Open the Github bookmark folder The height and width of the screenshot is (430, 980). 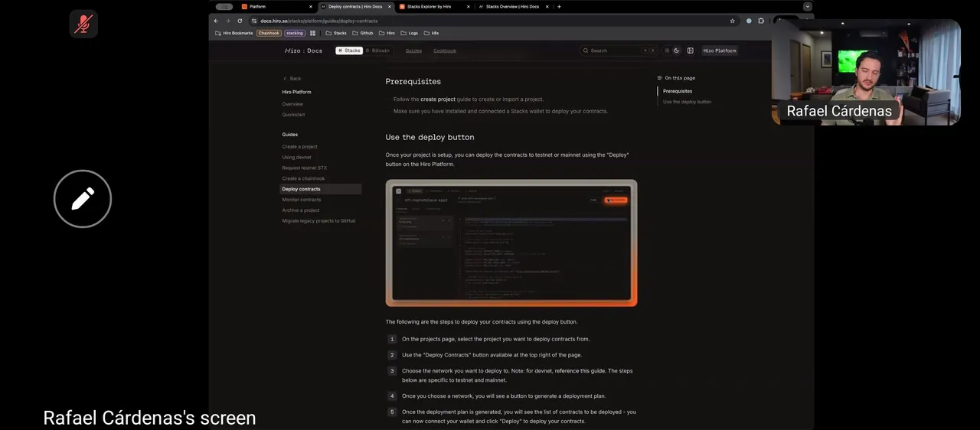point(363,33)
